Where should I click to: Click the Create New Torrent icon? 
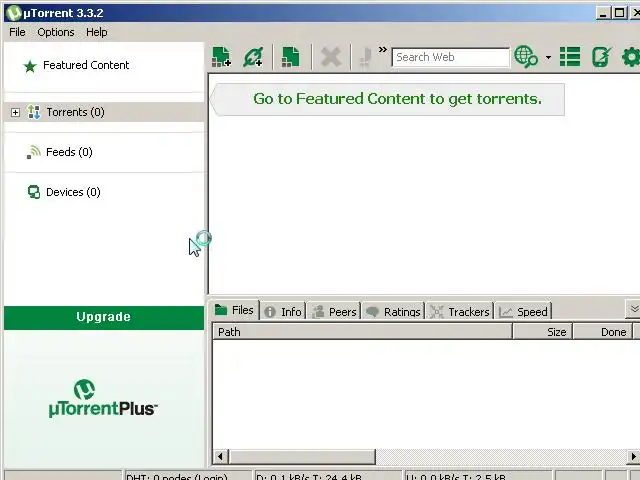coord(291,57)
